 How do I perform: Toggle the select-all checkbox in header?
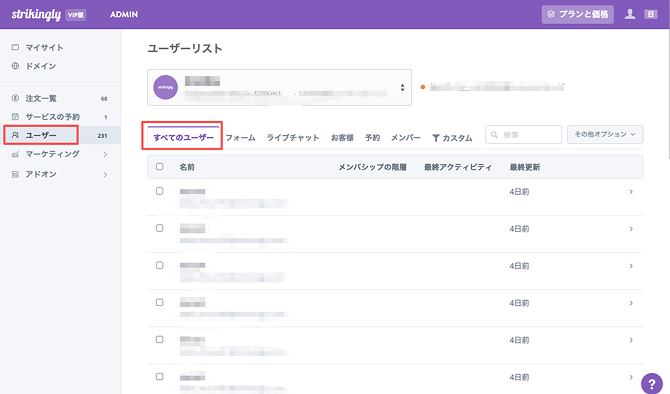tap(159, 166)
